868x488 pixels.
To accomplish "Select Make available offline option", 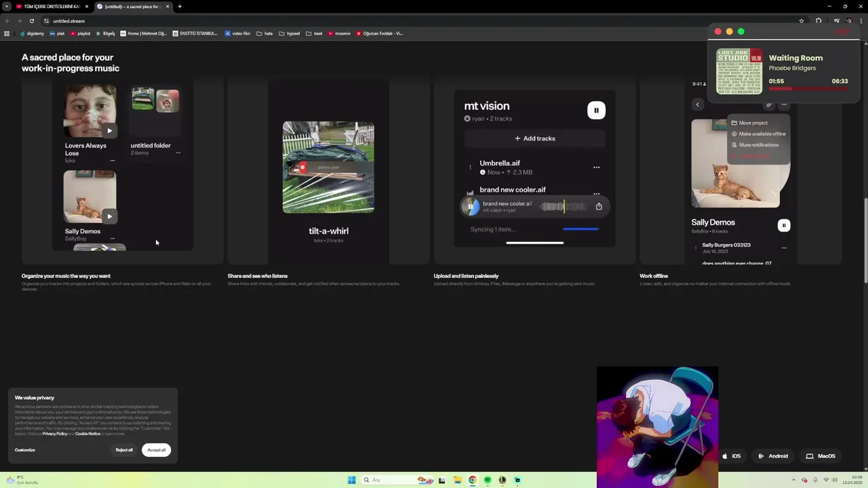I will tap(759, 134).
